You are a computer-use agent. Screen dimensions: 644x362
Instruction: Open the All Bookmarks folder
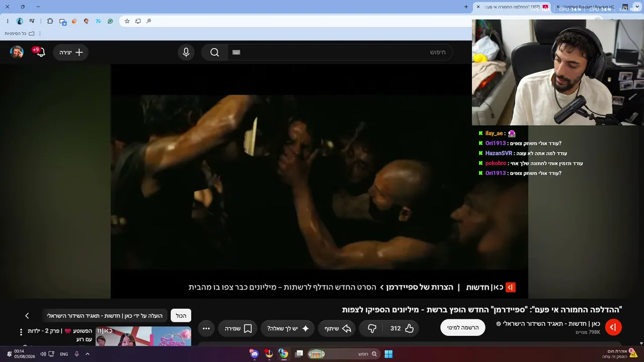[20, 34]
